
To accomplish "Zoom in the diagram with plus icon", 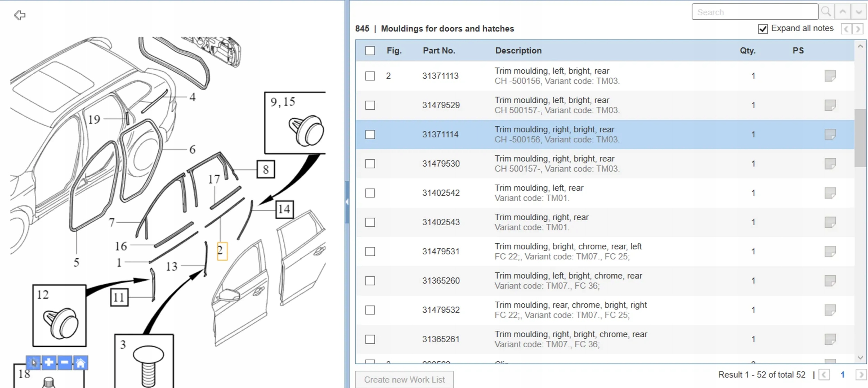I will coord(49,363).
